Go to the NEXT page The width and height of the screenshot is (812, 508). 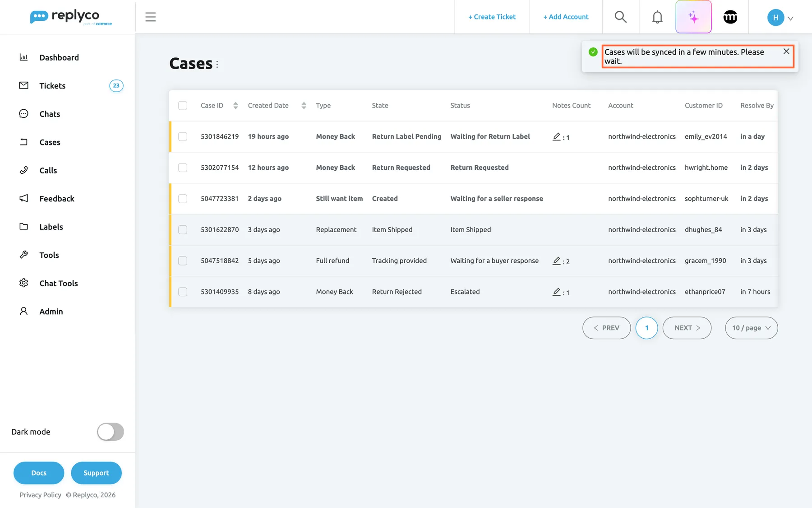(x=687, y=328)
